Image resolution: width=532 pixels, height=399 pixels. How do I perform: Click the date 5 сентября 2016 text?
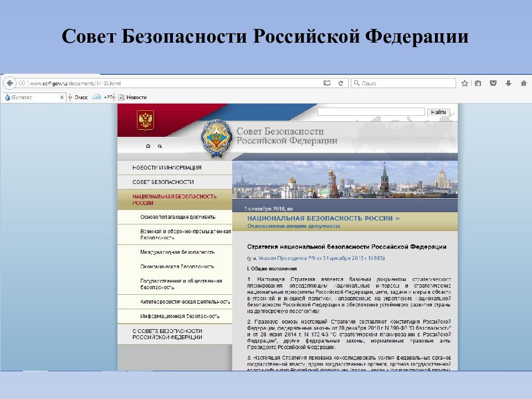[x=268, y=209]
